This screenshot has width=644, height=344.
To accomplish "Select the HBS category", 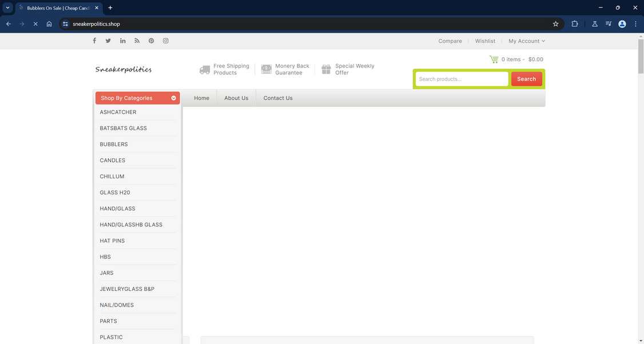I will 105,257.
